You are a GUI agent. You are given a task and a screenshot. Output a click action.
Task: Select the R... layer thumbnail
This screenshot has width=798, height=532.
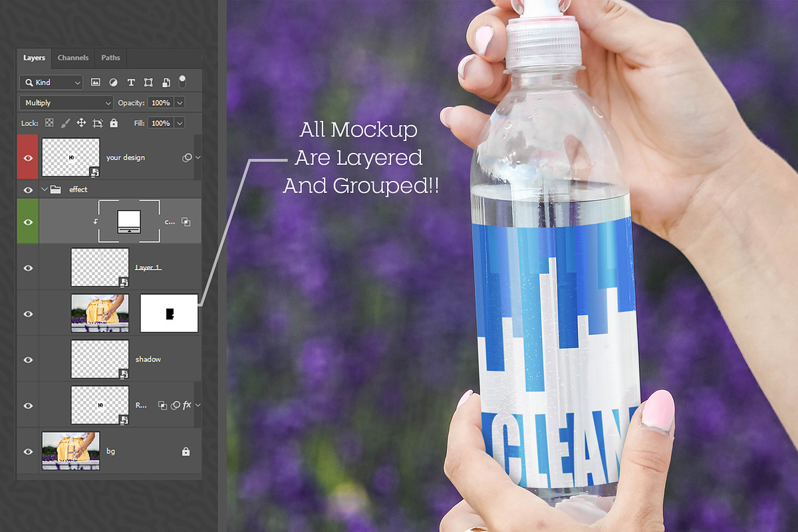100,405
